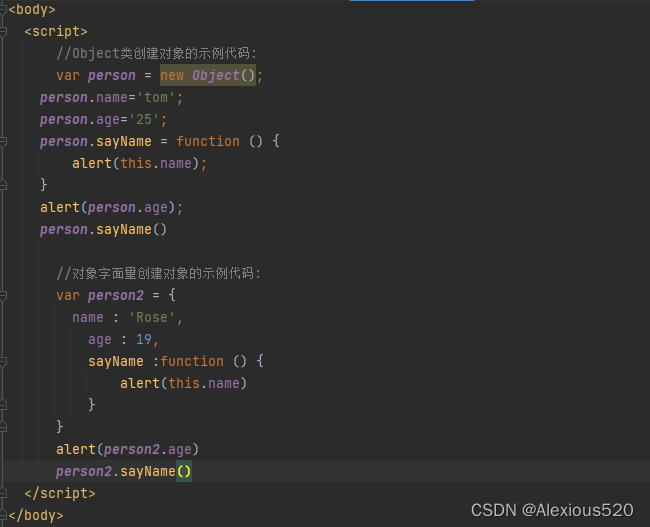The width and height of the screenshot is (650, 527).
Task: Fold the 'sayName :function () {' block in person2
Action: (x=3, y=362)
